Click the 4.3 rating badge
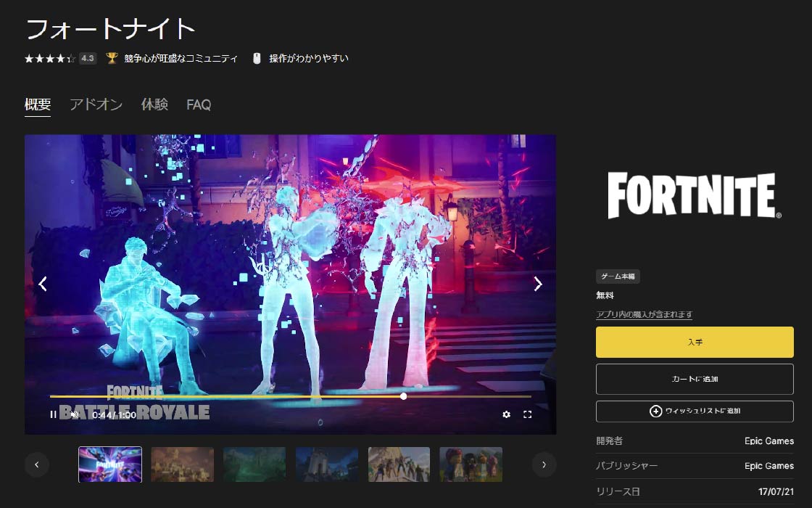 (x=88, y=58)
